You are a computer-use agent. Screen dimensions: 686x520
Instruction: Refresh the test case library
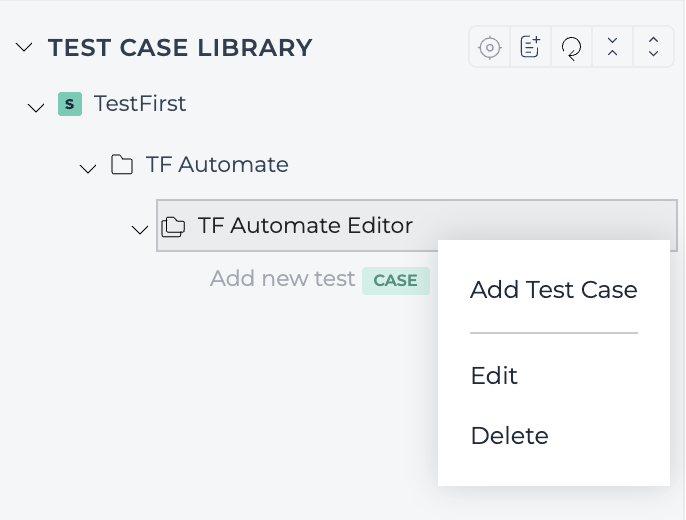coord(571,47)
